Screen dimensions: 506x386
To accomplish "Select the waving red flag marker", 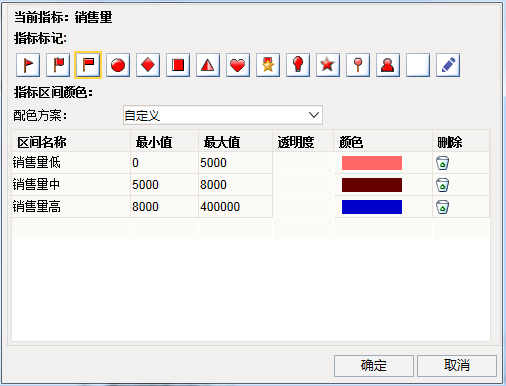I will click(58, 65).
